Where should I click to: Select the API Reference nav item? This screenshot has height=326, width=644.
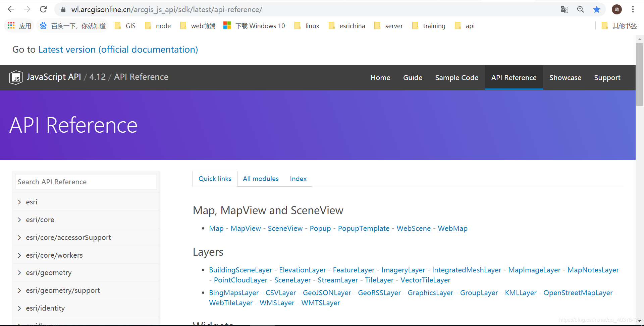pyautogui.click(x=514, y=77)
